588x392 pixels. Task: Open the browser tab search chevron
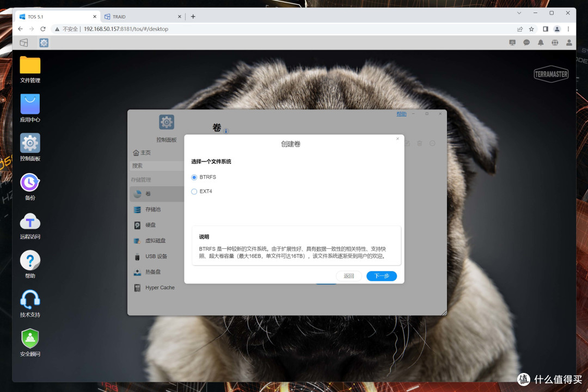519,13
